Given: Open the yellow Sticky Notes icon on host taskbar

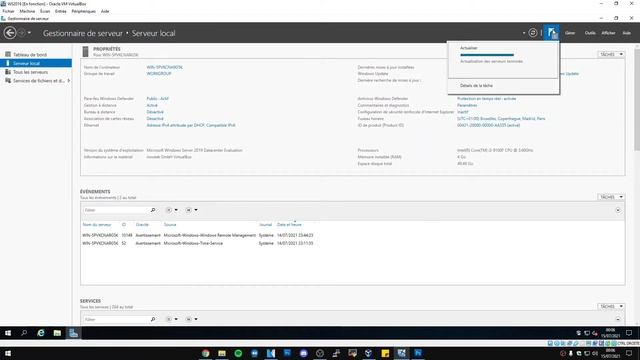Looking at the screenshot, I should pos(385,353).
